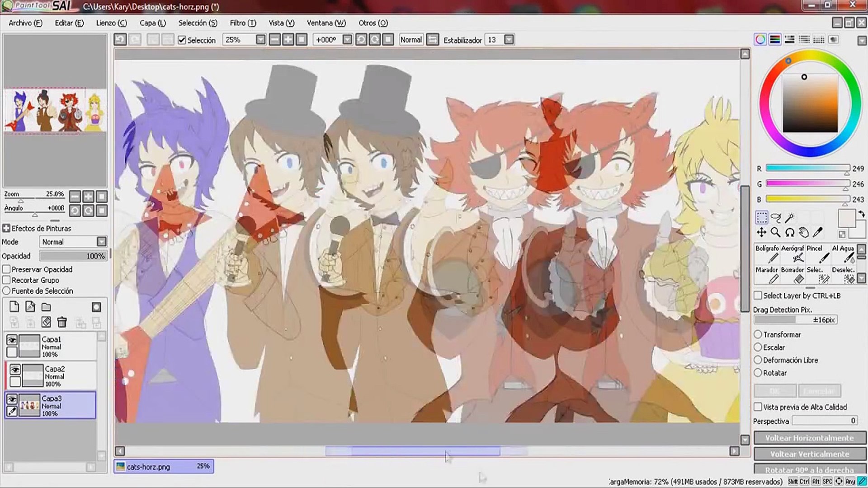Select the Move tool
The image size is (868, 488).
pos(761,232)
